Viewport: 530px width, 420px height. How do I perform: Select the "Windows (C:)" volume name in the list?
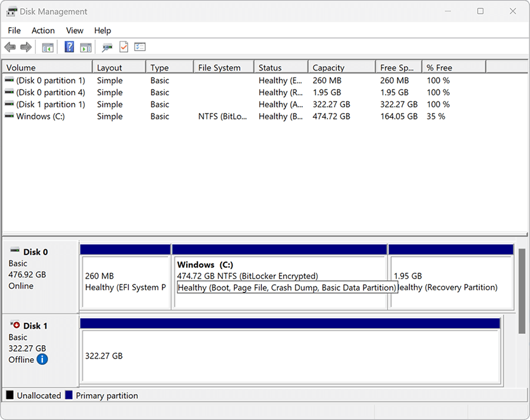[41, 116]
